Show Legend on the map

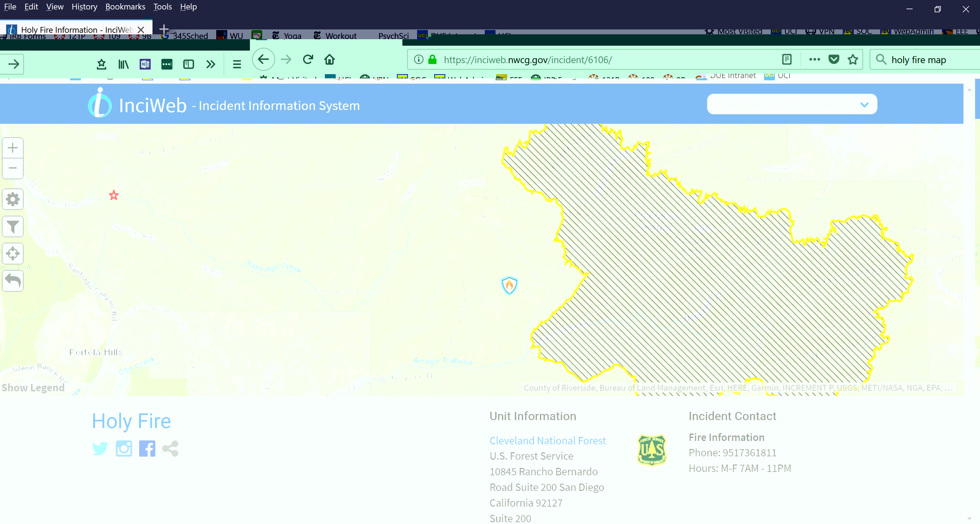pos(33,388)
